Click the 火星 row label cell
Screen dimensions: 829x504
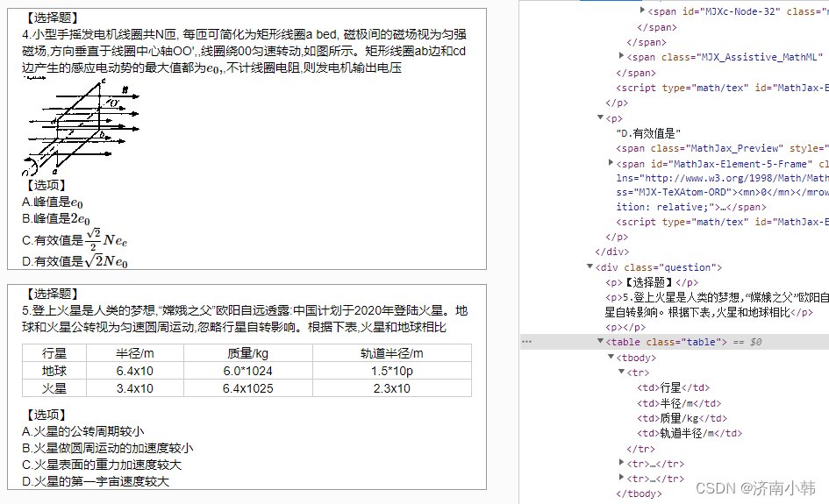(x=54, y=388)
